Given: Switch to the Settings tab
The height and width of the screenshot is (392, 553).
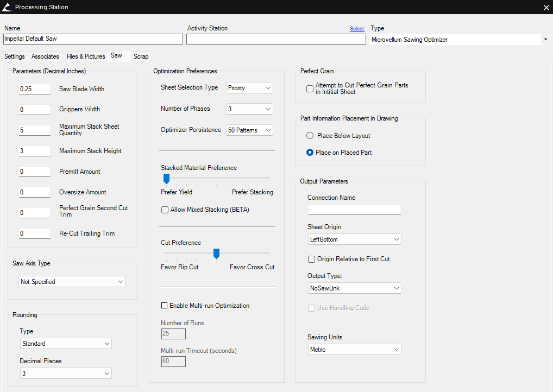Looking at the screenshot, I should pos(15,56).
